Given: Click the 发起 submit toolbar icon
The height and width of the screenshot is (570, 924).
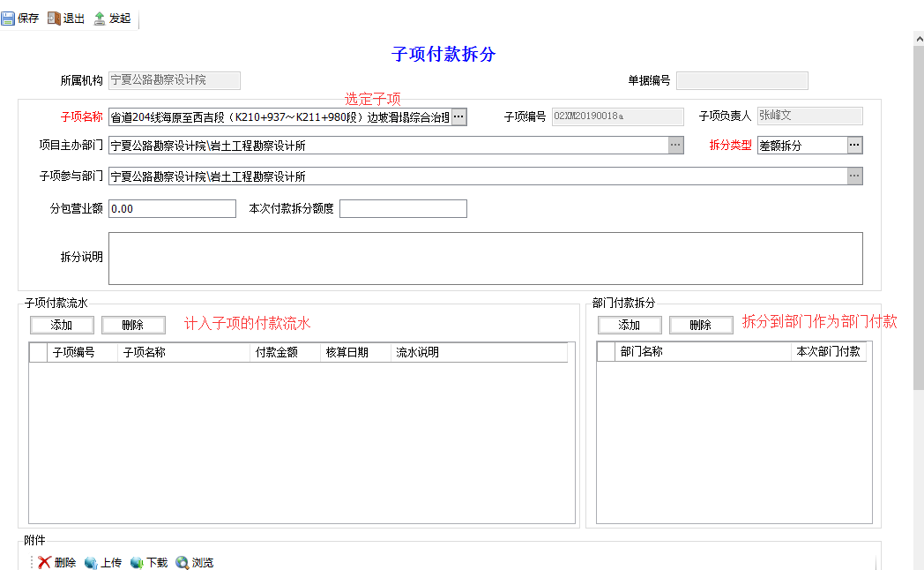Looking at the screenshot, I should pos(100,19).
